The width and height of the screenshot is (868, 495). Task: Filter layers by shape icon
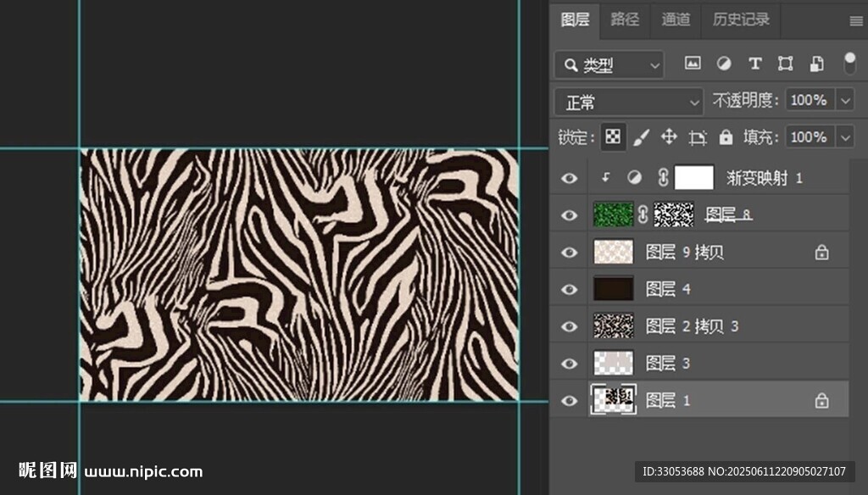[785, 64]
